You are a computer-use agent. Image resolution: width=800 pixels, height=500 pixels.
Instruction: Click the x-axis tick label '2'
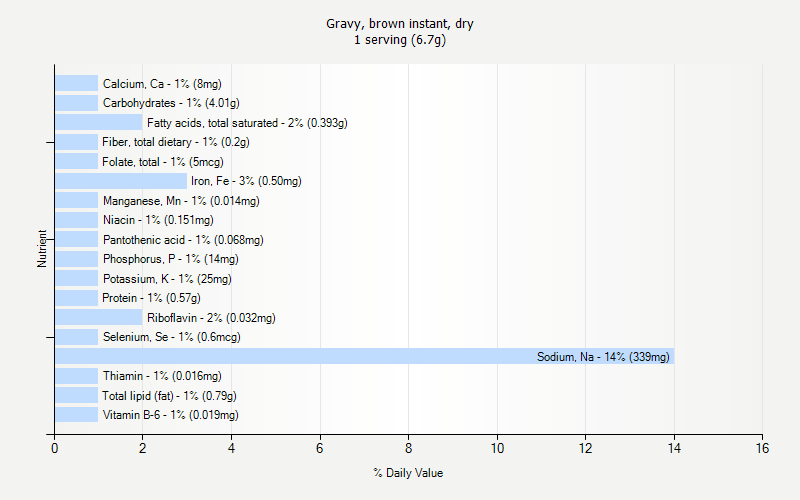142,448
